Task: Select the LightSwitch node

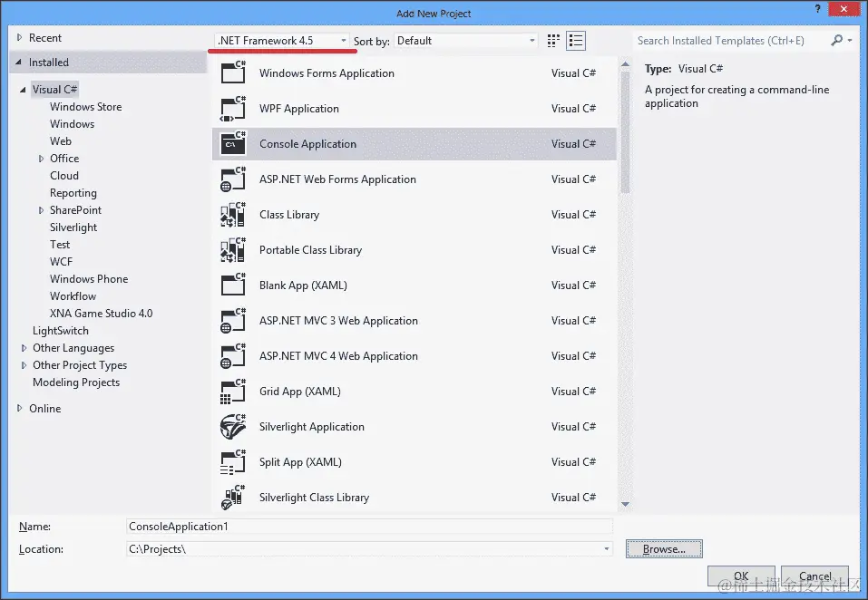Action: click(x=61, y=331)
